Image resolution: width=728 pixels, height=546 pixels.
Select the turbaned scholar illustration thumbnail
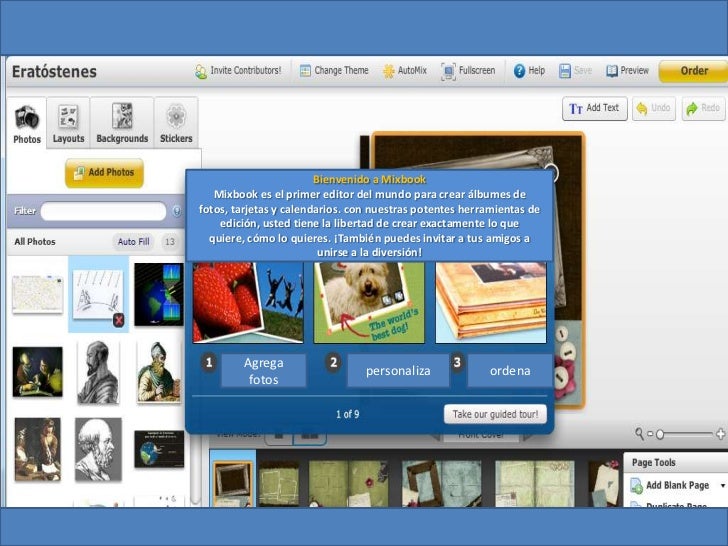(x=159, y=372)
